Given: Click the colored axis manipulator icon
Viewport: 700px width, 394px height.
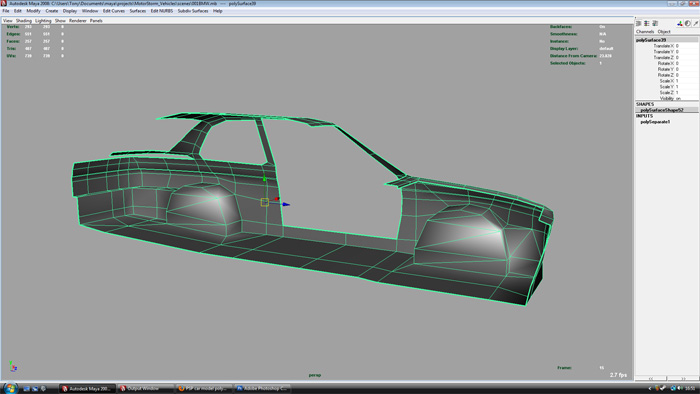Looking at the screenshot, I should [679, 23].
